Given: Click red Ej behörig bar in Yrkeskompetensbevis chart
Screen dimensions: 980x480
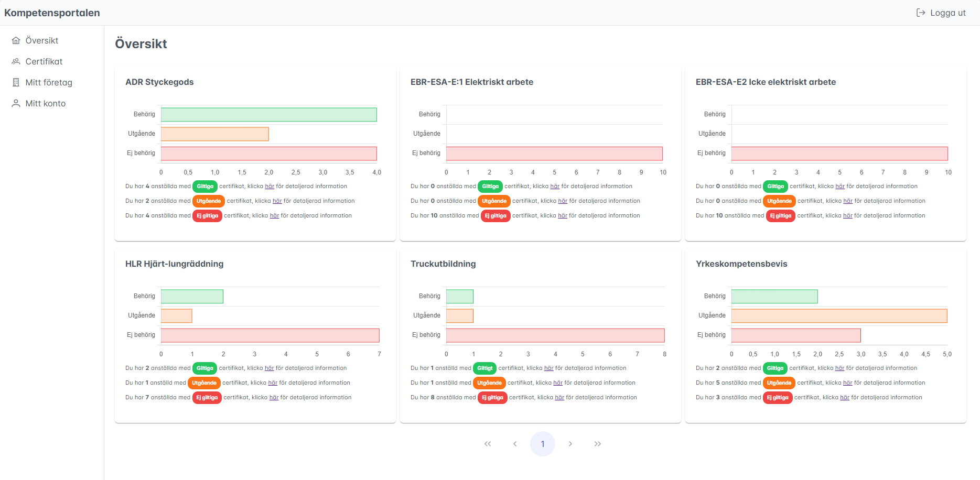Looking at the screenshot, I should 796,335.
